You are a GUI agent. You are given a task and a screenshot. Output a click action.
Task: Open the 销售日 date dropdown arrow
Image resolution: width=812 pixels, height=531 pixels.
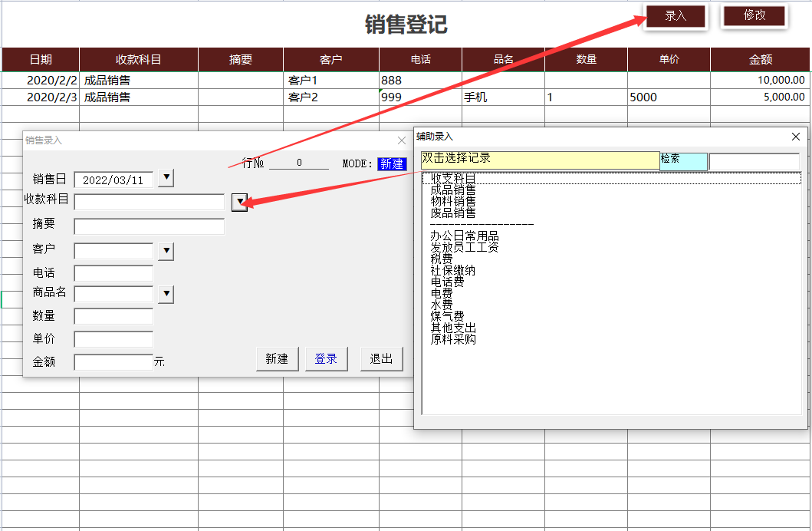(166, 179)
